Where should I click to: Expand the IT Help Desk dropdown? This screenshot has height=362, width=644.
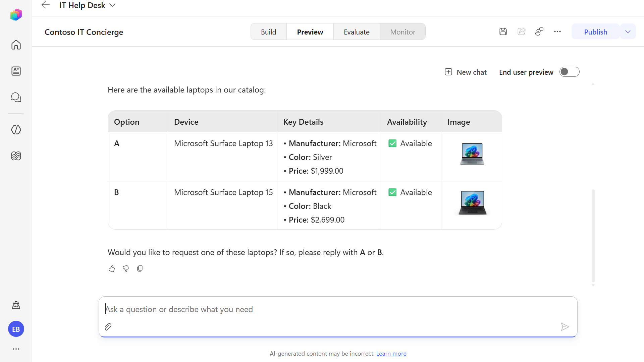point(113,5)
